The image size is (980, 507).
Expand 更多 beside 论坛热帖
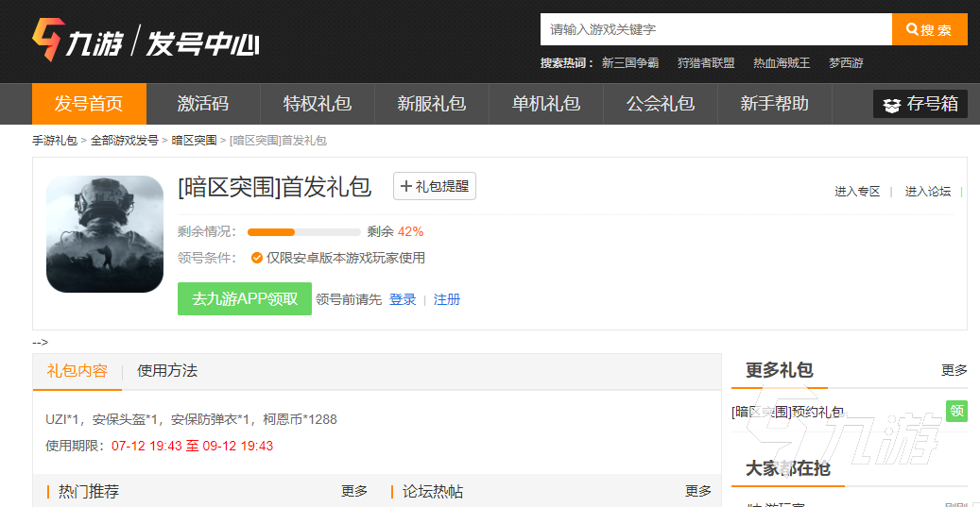pos(698,491)
